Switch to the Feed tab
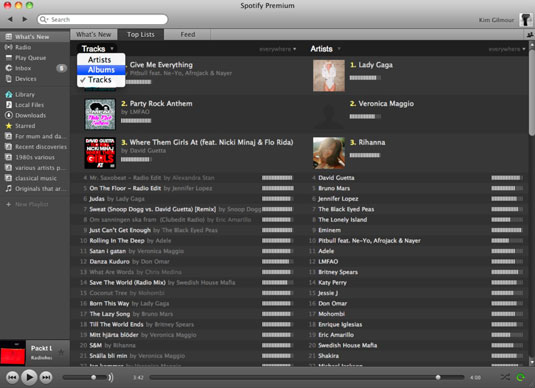Screen dimensions: 535x388 tap(188, 34)
